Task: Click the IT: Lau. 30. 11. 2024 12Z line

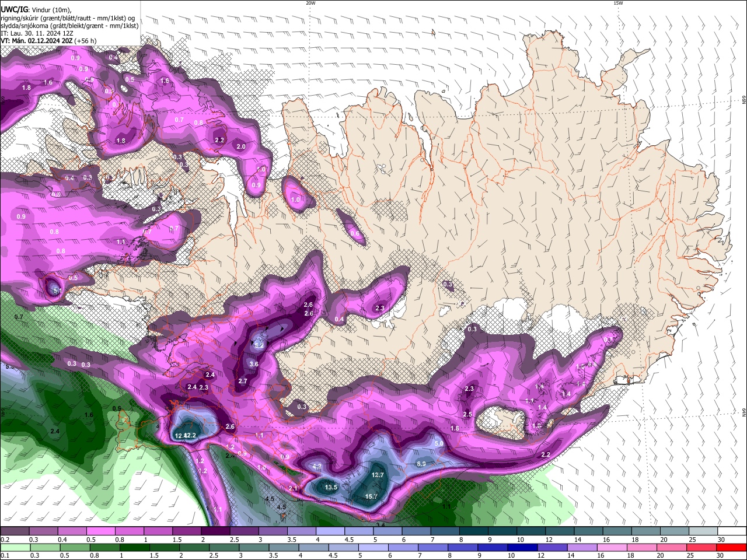Action: 37,33
